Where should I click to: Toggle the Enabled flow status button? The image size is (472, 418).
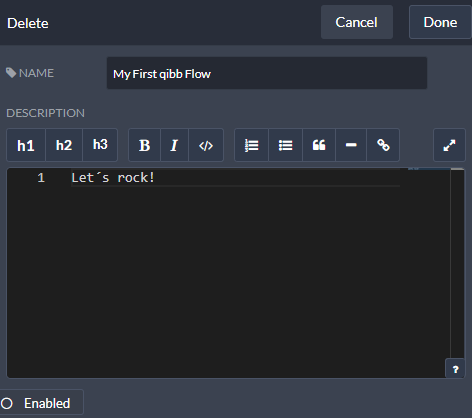[x=41, y=403]
